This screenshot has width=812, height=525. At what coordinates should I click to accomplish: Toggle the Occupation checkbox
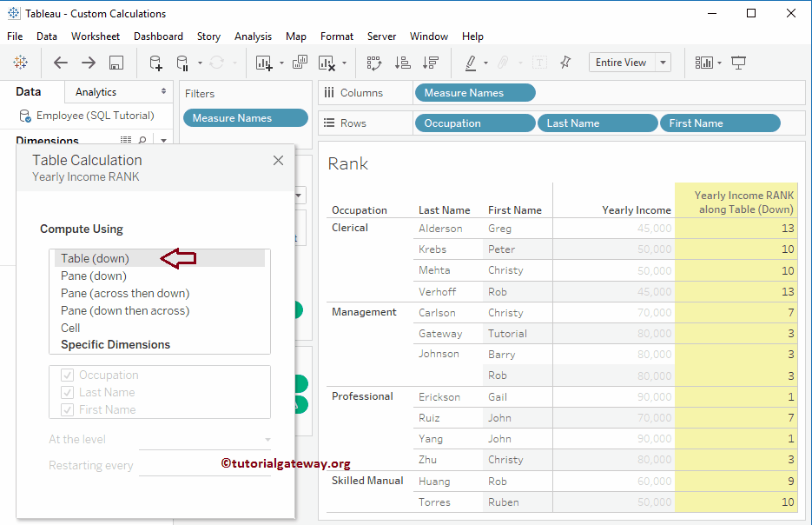(x=67, y=375)
